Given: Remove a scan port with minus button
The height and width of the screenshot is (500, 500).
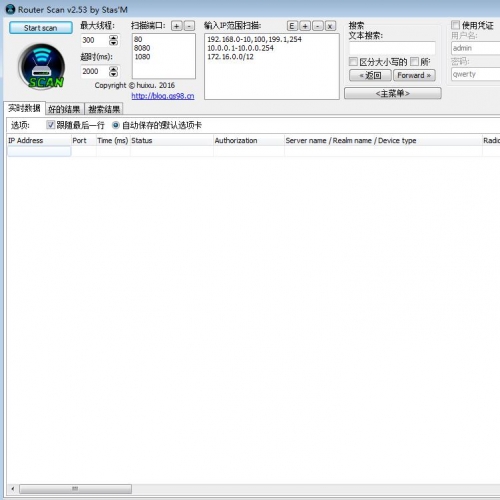Looking at the screenshot, I should click(189, 26).
